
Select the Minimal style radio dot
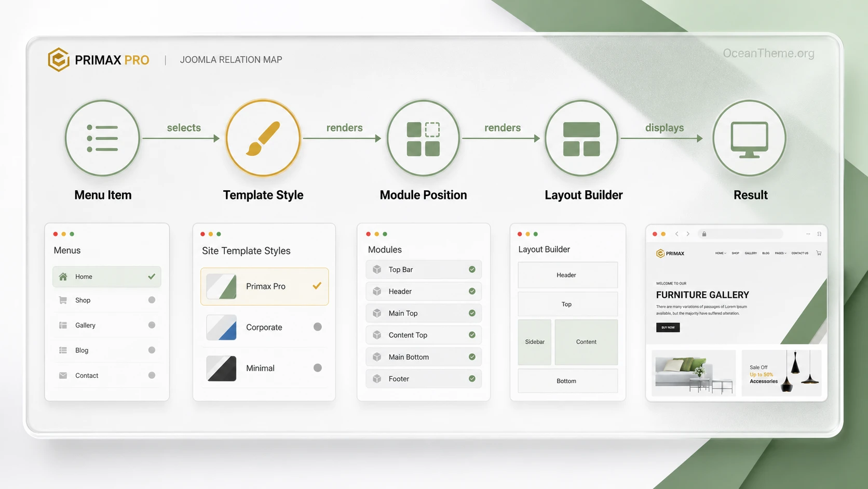[318, 368]
